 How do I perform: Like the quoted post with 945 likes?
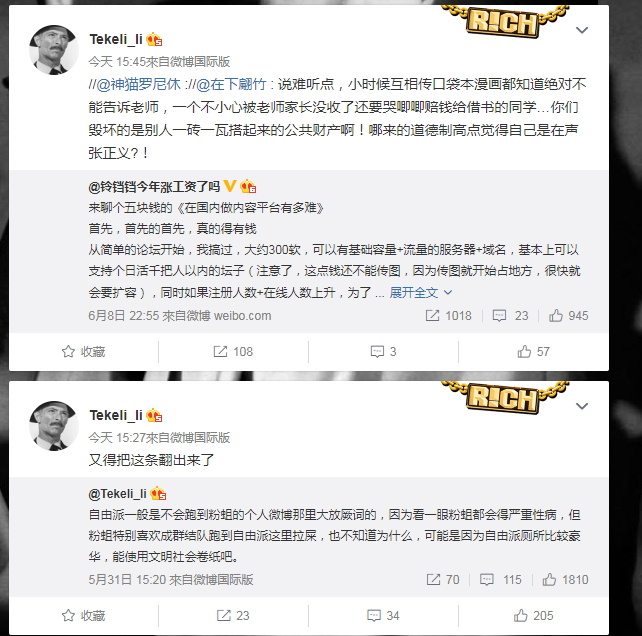569,316
